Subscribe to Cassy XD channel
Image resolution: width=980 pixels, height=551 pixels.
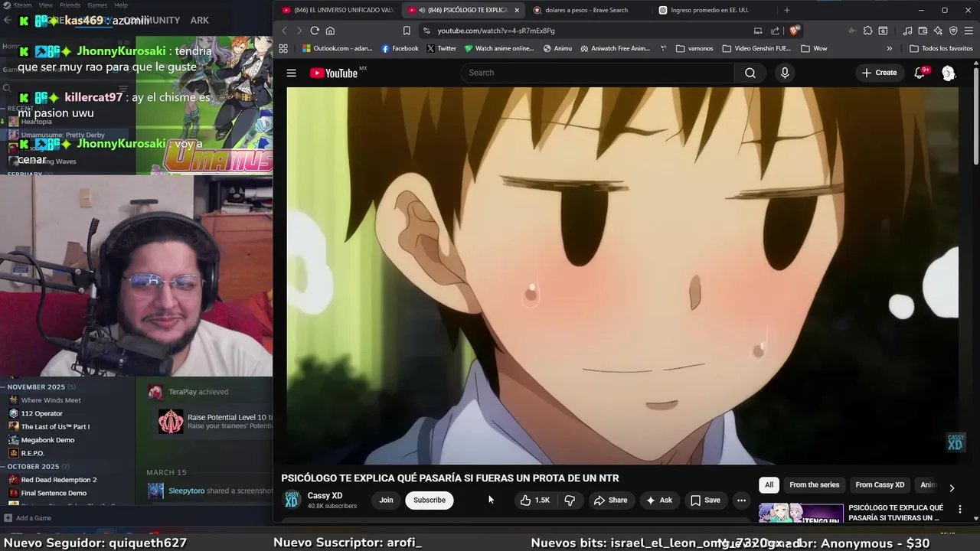430,500
